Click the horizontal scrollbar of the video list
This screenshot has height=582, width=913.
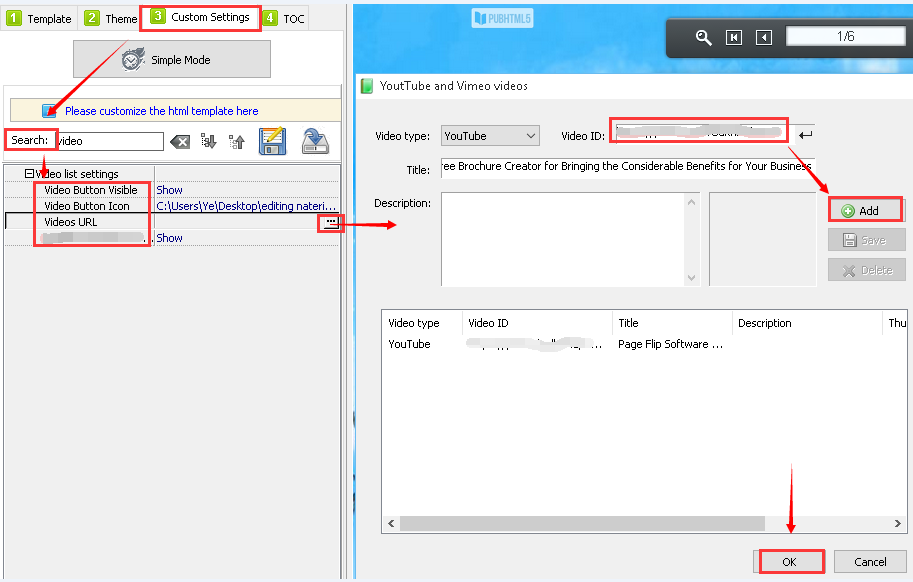click(582, 524)
